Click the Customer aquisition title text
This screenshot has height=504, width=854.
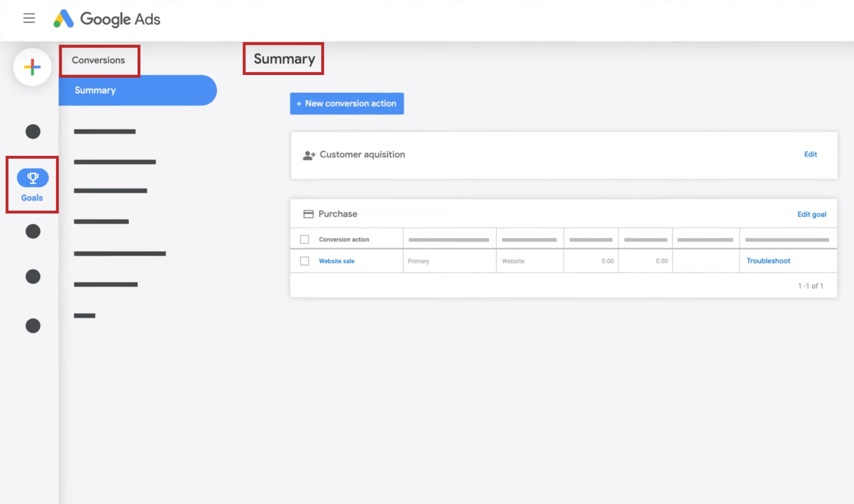[x=362, y=155]
